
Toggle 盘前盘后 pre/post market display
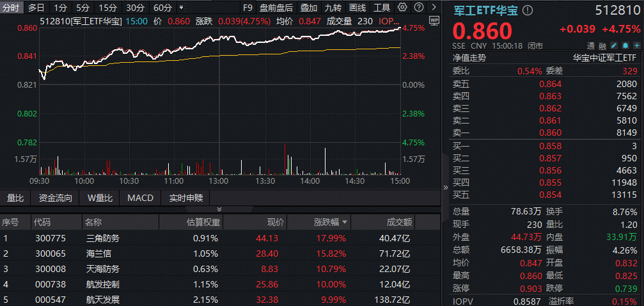(276, 8)
